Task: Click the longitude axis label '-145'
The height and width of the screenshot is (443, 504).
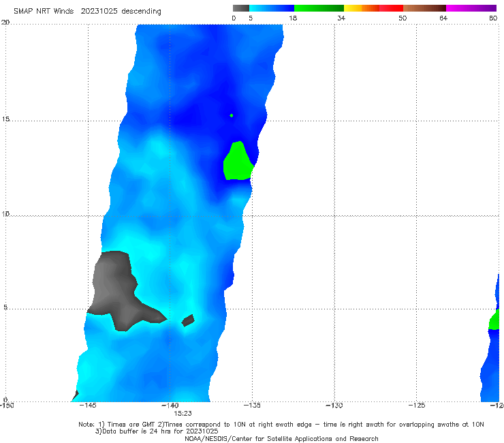Action: tap(87, 405)
